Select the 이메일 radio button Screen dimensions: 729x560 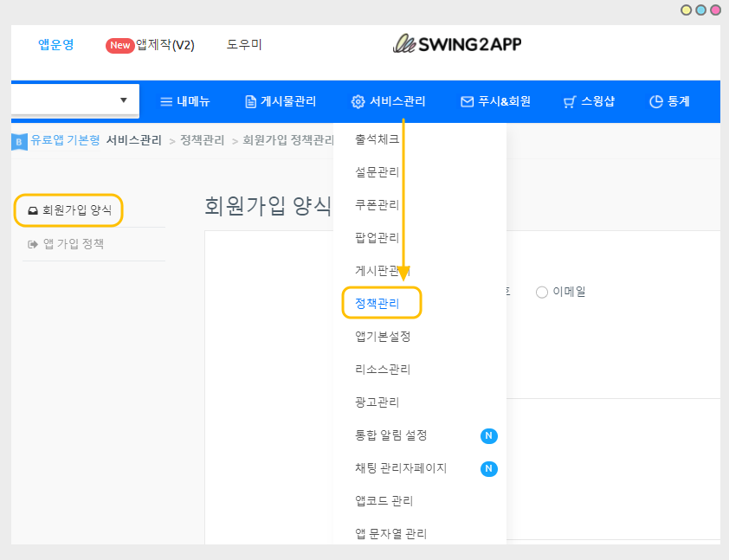tap(542, 292)
